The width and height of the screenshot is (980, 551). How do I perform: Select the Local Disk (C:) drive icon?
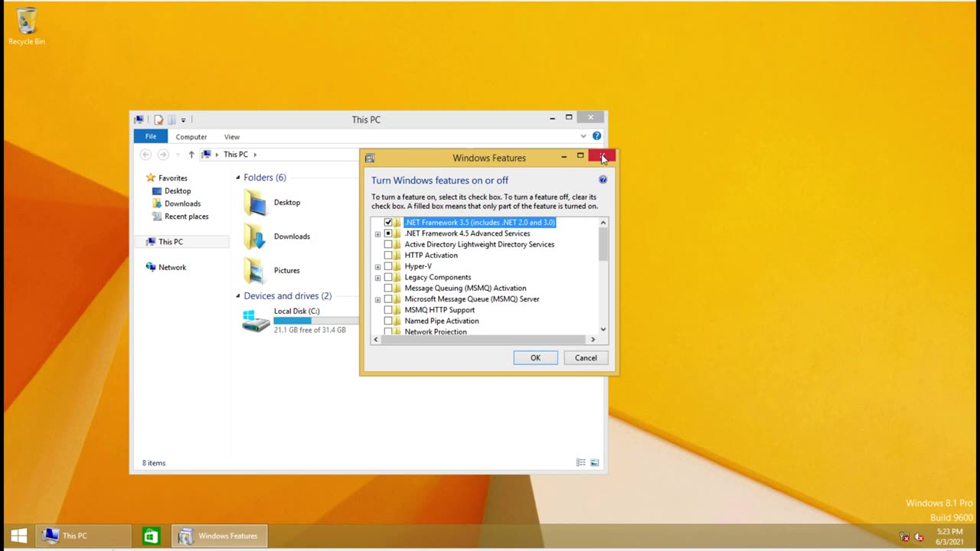(x=256, y=321)
